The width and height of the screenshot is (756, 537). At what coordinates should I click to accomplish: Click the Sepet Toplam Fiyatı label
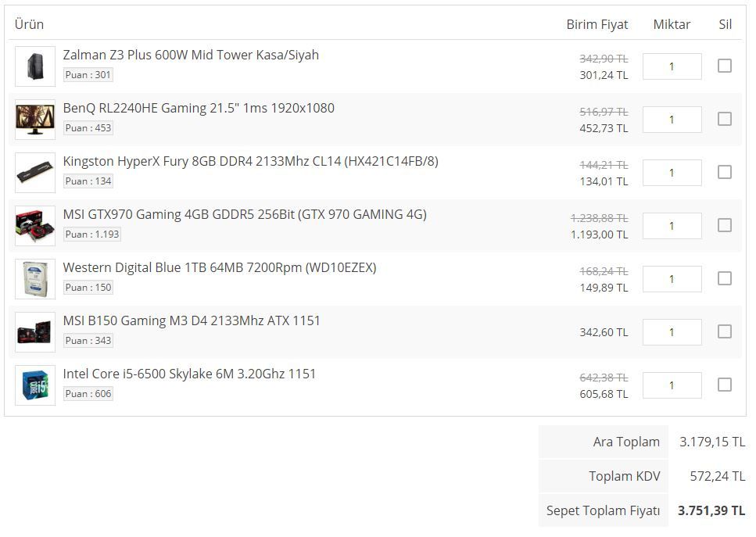tap(604, 510)
